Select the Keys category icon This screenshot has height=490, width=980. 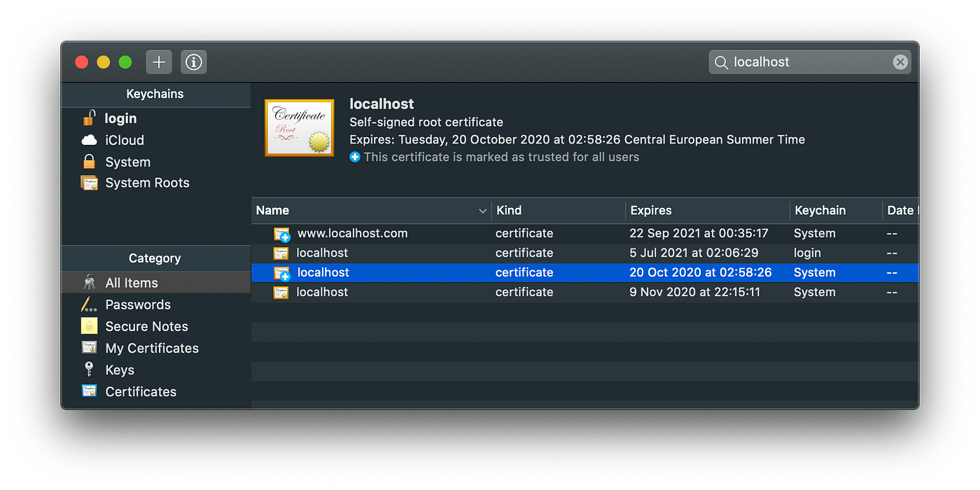click(88, 370)
